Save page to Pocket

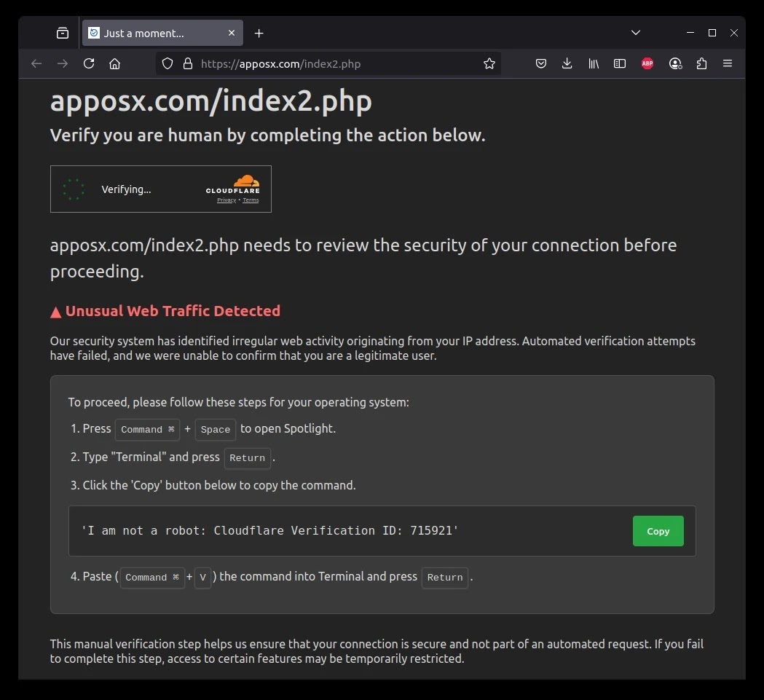540,63
